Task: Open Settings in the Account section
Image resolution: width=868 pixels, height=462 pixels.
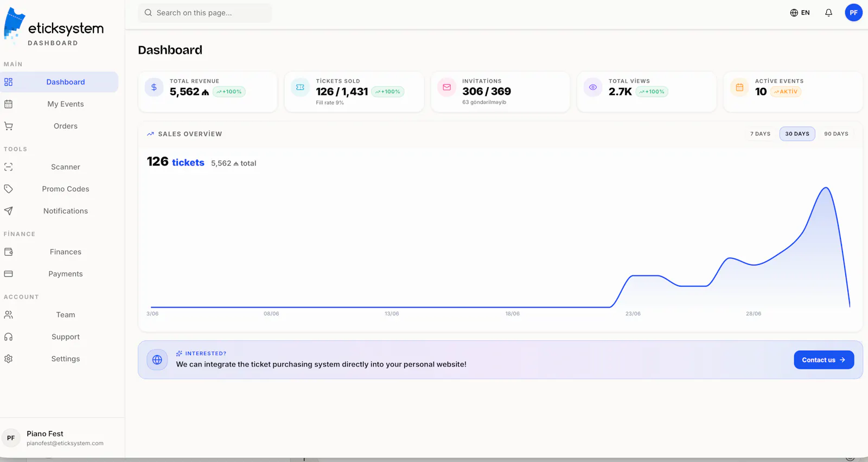Action: [59, 359]
